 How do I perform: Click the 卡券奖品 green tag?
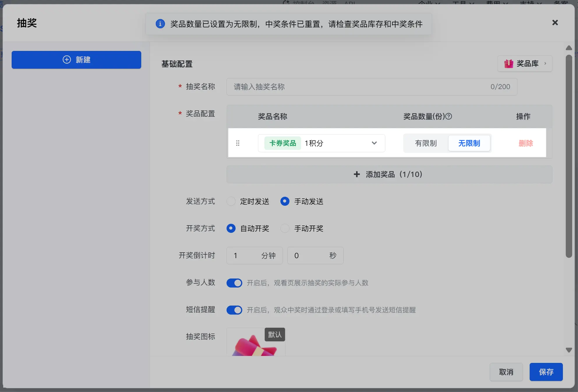(282, 143)
